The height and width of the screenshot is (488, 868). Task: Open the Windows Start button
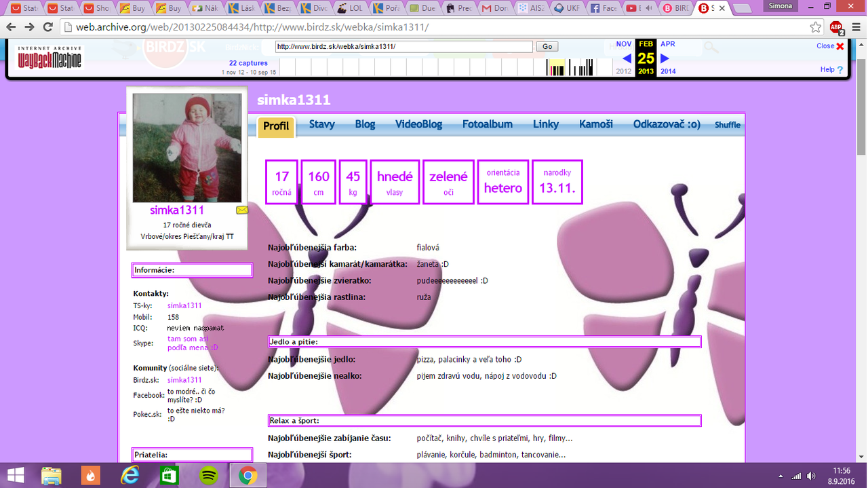[x=16, y=476]
